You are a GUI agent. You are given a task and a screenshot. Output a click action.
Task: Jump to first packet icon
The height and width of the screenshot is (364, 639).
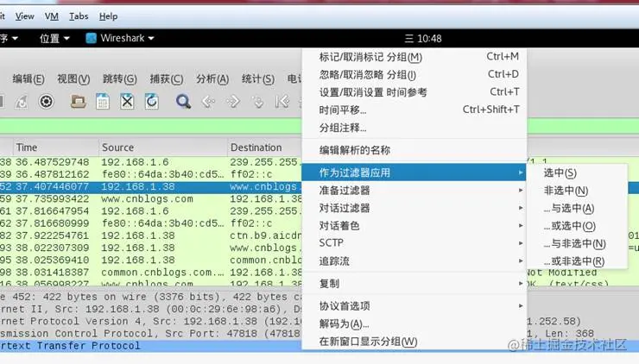(282, 102)
